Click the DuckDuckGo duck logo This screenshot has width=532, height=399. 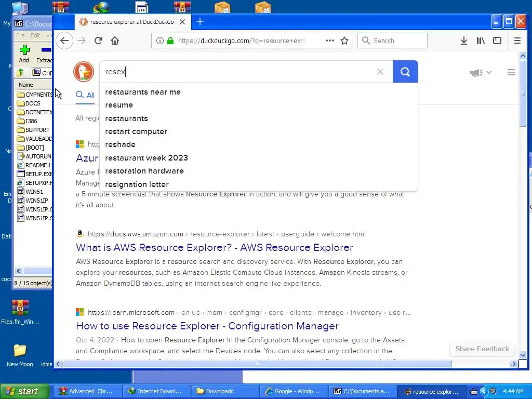84,72
